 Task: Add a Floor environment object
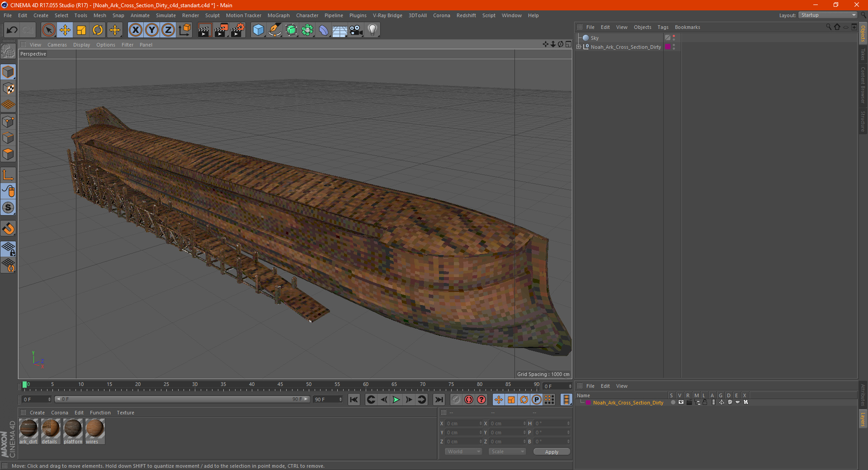[340, 30]
